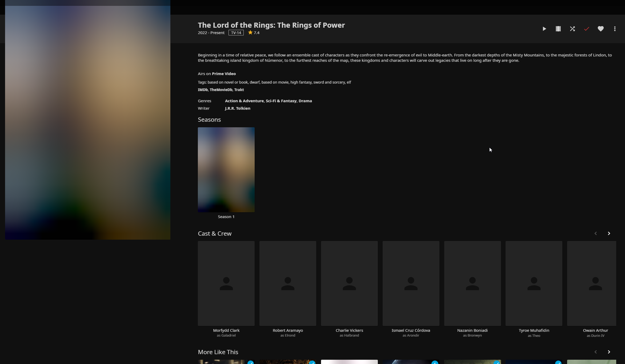Image resolution: width=625 pixels, height=364 pixels.
Task: Add the series to favorites
Action: 600,29
